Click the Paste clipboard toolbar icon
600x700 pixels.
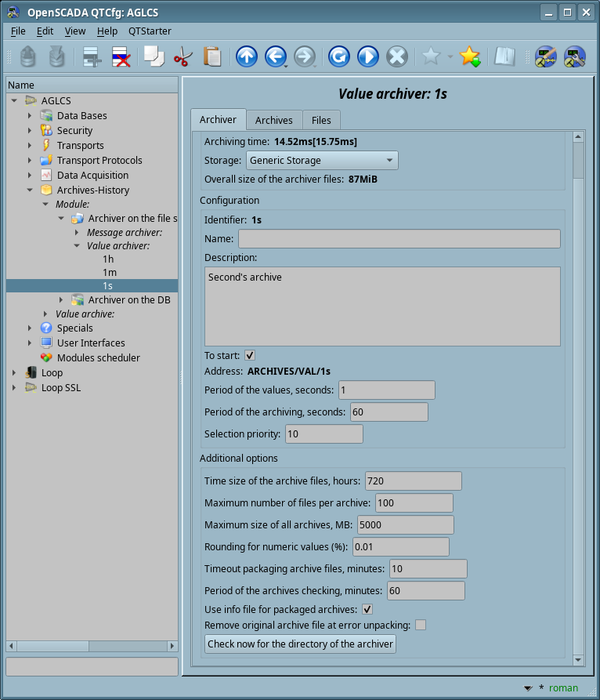pyautogui.click(x=211, y=56)
